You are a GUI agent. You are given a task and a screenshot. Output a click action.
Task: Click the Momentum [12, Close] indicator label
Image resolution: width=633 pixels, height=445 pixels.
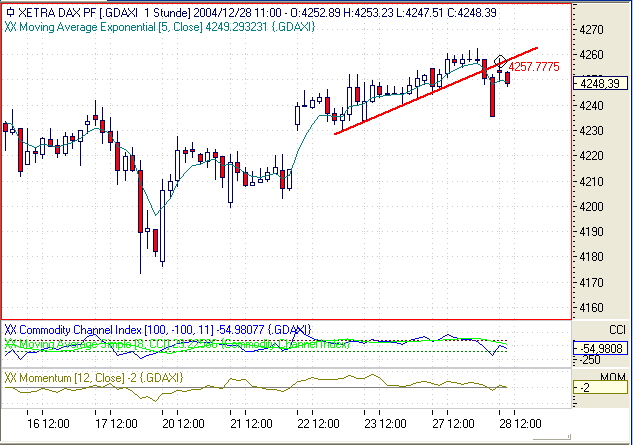(x=94, y=378)
